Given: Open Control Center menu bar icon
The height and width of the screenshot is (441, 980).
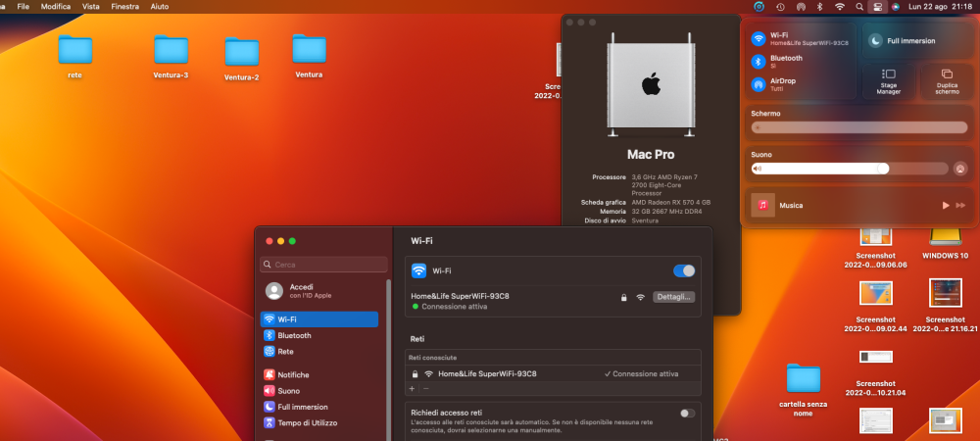Looking at the screenshot, I should (x=877, y=6).
